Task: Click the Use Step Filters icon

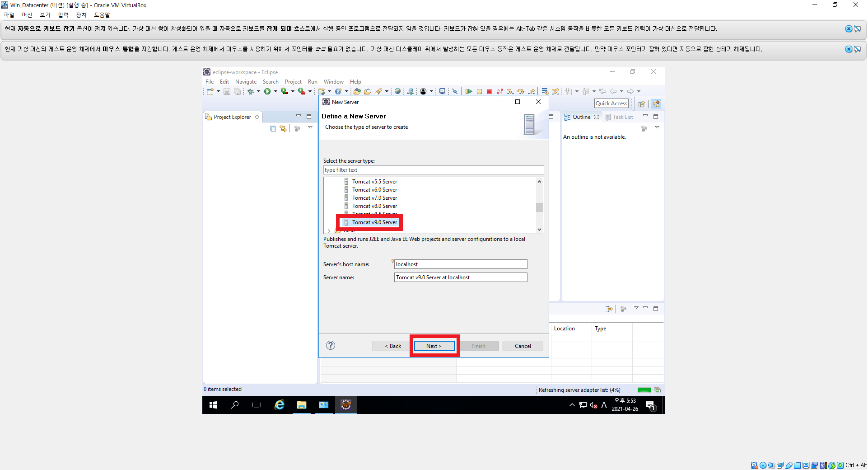Action: (x=555, y=91)
